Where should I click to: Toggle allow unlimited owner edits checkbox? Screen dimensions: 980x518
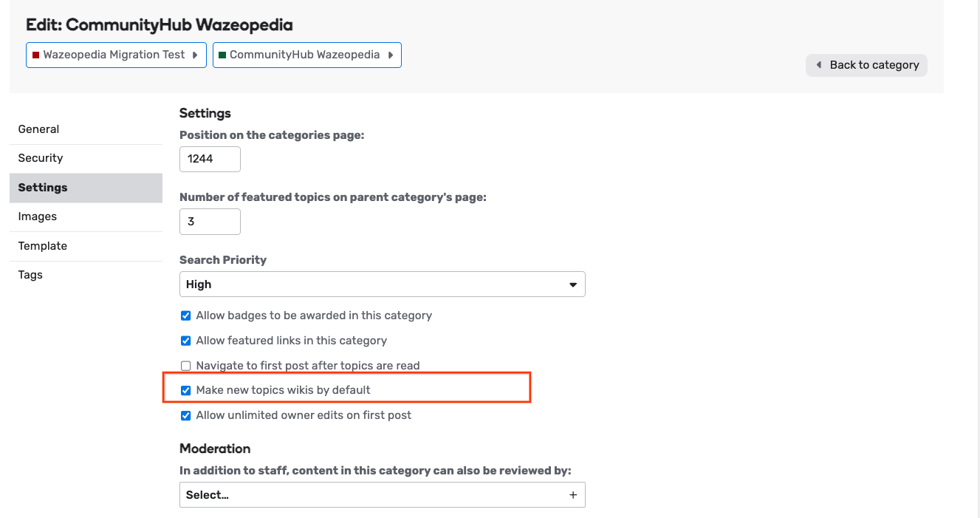tap(186, 415)
